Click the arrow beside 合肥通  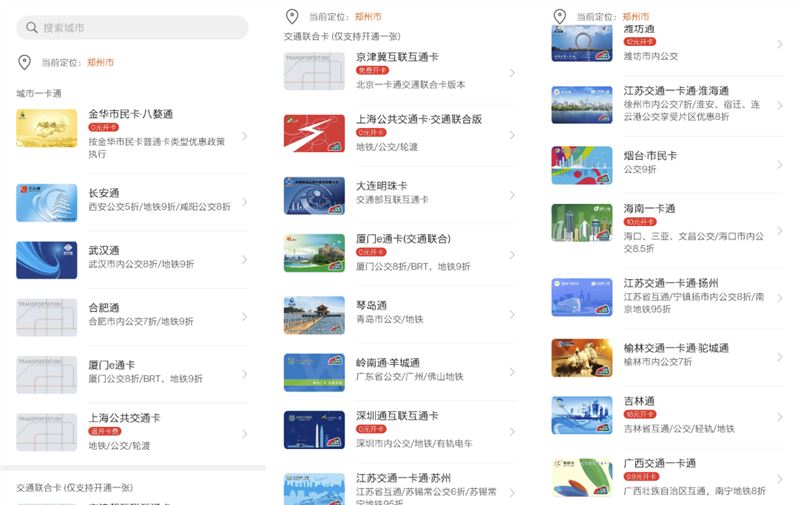pyautogui.click(x=245, y=317)
